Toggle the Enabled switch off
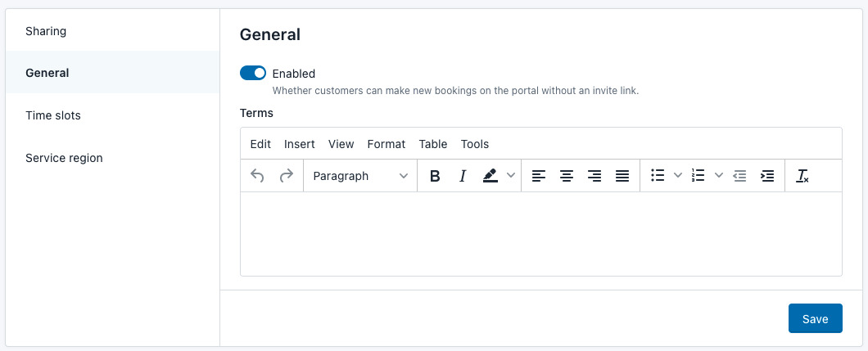The width and height of the screenshot is (868, 351). coord(253,73)
